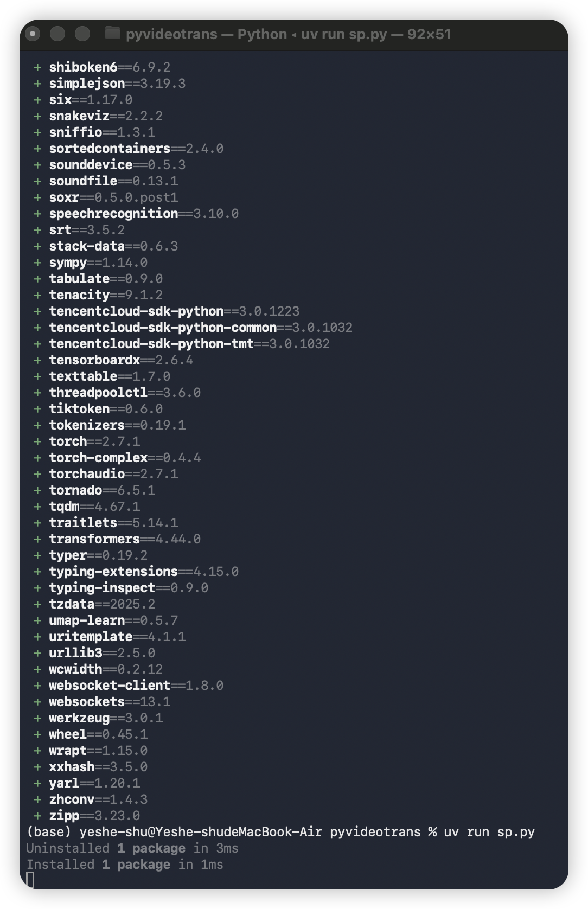588x909 pixels.
Task: Click the typing-extensions package name
Action: tap(113, 572)
